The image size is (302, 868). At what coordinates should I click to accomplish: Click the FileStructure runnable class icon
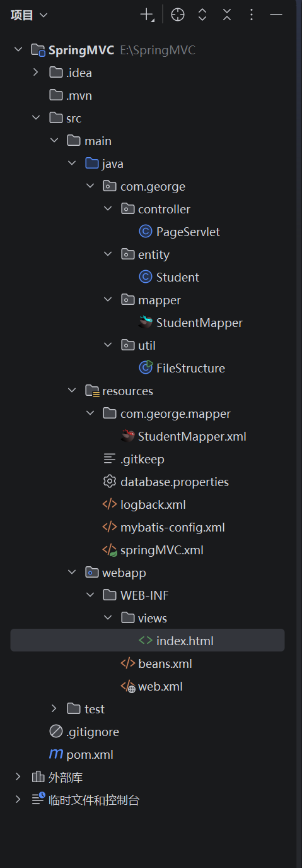point(145,368)
